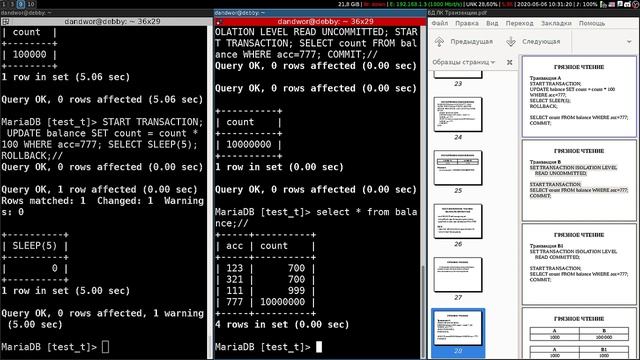Click the acc 111 row with 999
The height and width of the screenshot is (360, 640).
[x=266, y=291]
